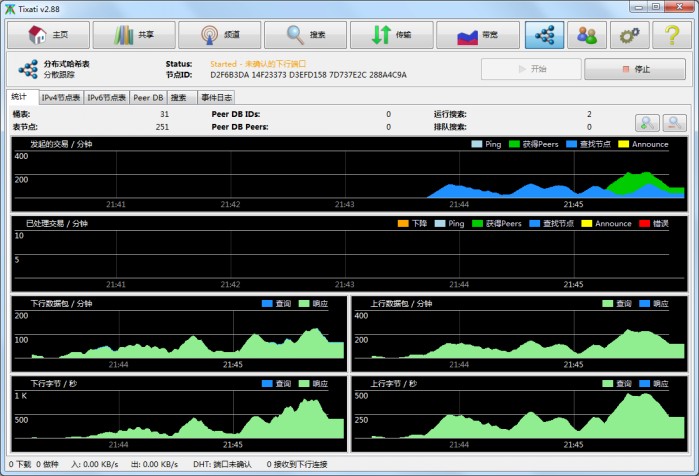
Task: Click Announce yellow swatch in 发起的交易 legend
Action: pos(623,144)
